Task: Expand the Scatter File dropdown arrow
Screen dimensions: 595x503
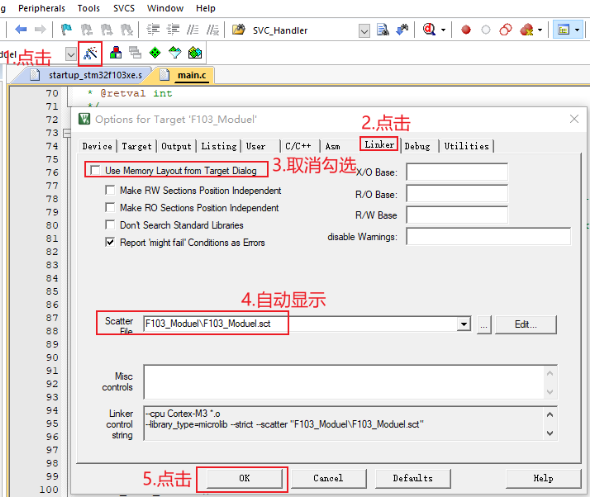Action: click(x=464, y=324)
